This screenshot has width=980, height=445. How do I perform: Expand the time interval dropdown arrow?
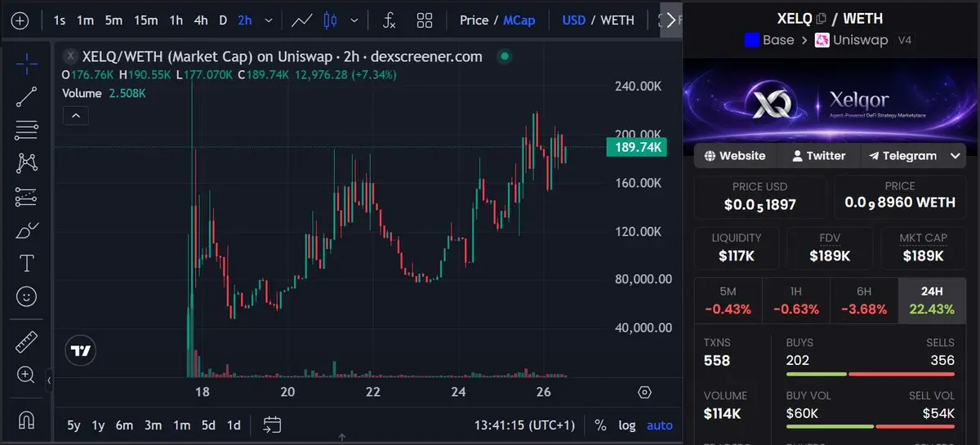click(x=268, y=20)
